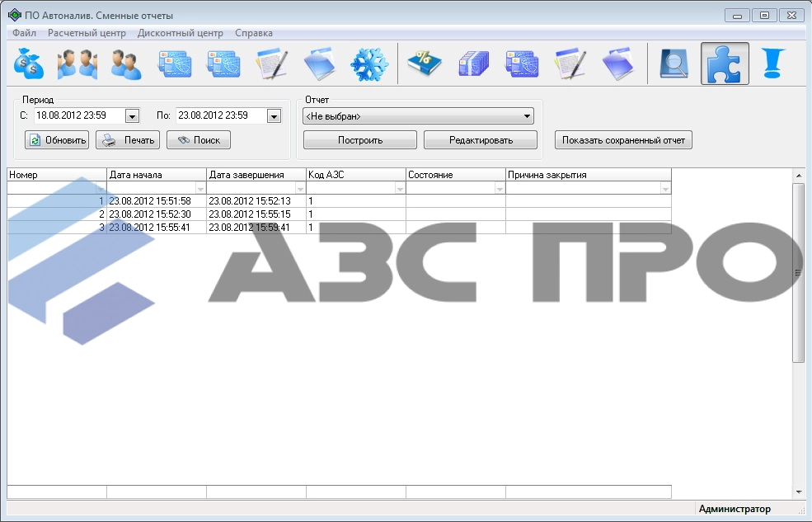Image resolution: width=812 pixels, height=522 pixels.
Task: Click the scroll up arrow of the table
Action: pos(799,176)
